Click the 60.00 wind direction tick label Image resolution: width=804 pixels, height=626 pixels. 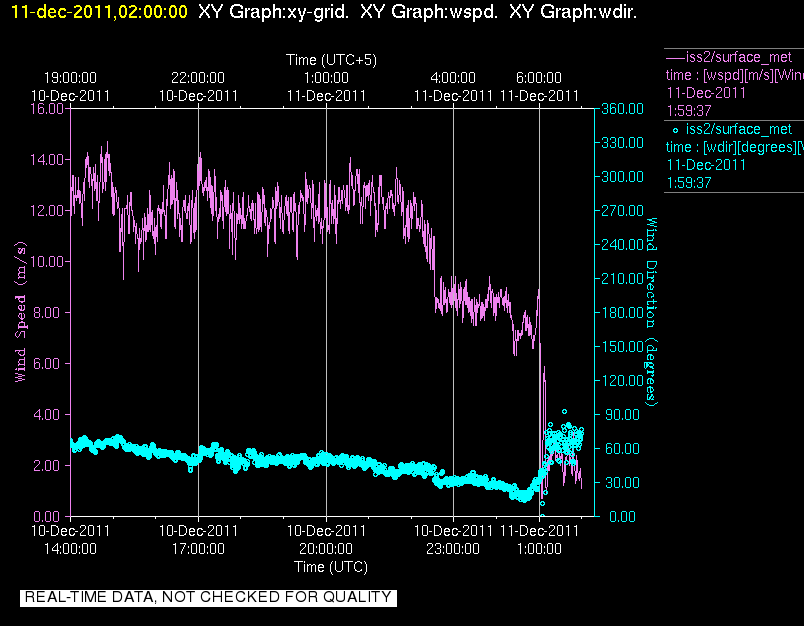click(622, 449)
